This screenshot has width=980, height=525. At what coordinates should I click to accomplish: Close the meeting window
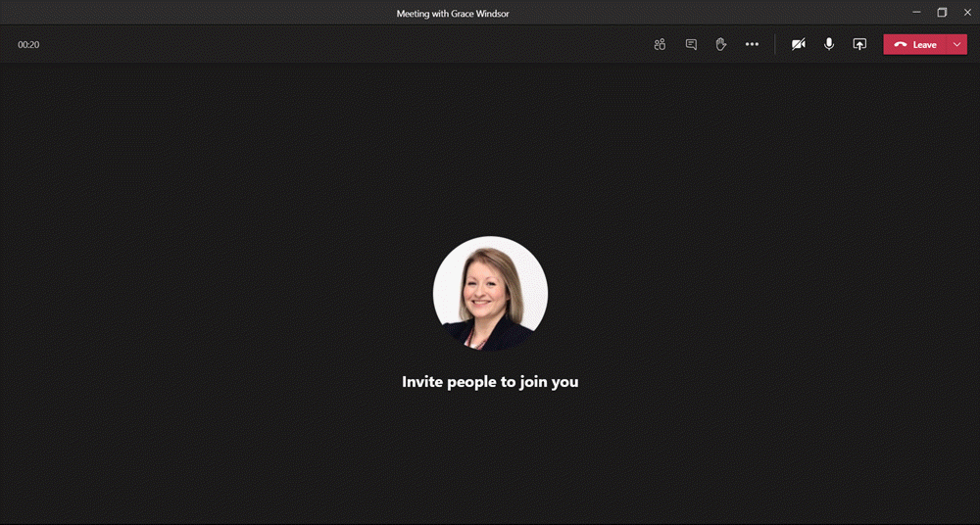(x=966, y=13)
